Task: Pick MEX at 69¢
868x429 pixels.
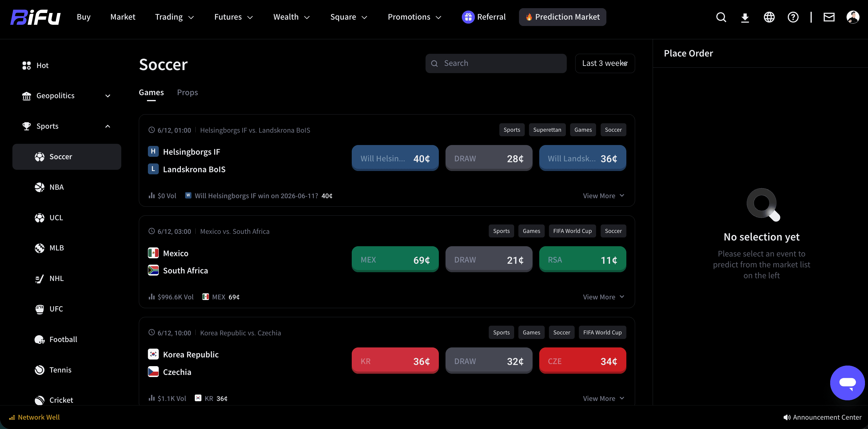Action: pos(395,260)
